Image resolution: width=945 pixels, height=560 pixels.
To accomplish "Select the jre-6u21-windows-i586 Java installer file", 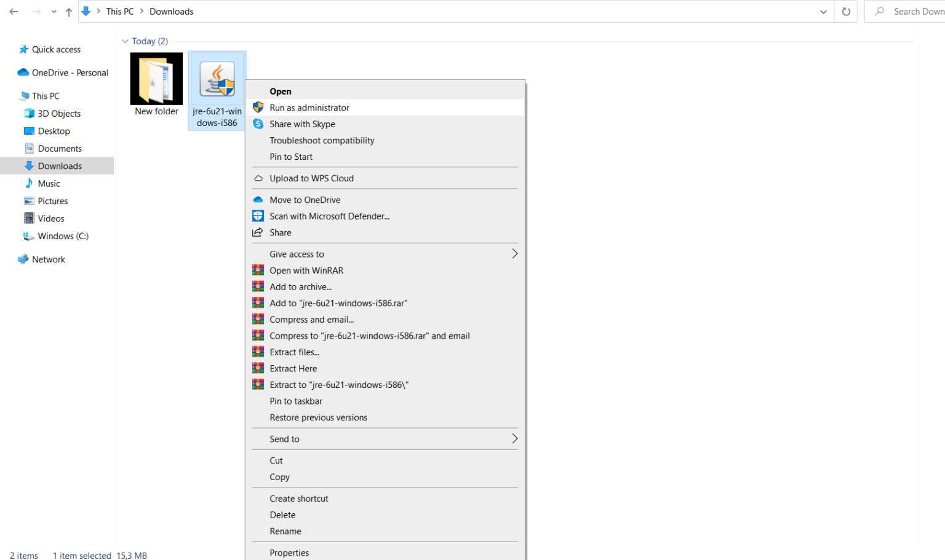I will [217, 78].
